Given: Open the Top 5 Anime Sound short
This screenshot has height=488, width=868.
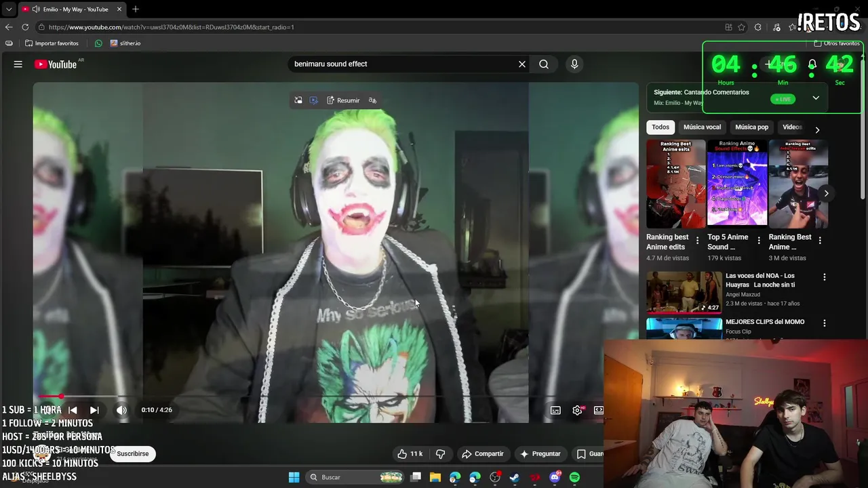Looking at the screenshot, I should coord(737,184).
